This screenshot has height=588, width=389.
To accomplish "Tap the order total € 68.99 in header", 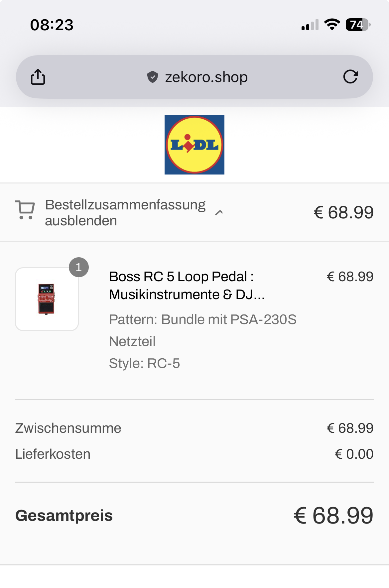I will coord(343,213).
